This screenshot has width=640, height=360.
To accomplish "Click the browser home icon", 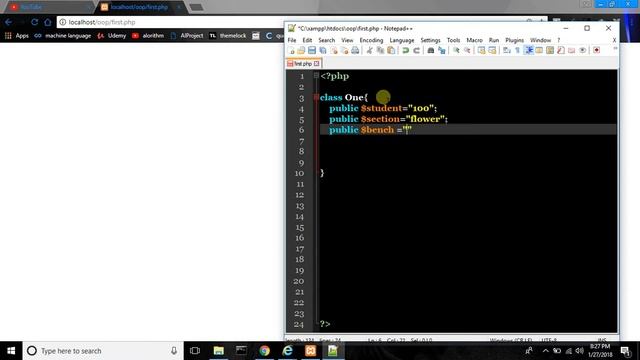I will tap(48, 22).
